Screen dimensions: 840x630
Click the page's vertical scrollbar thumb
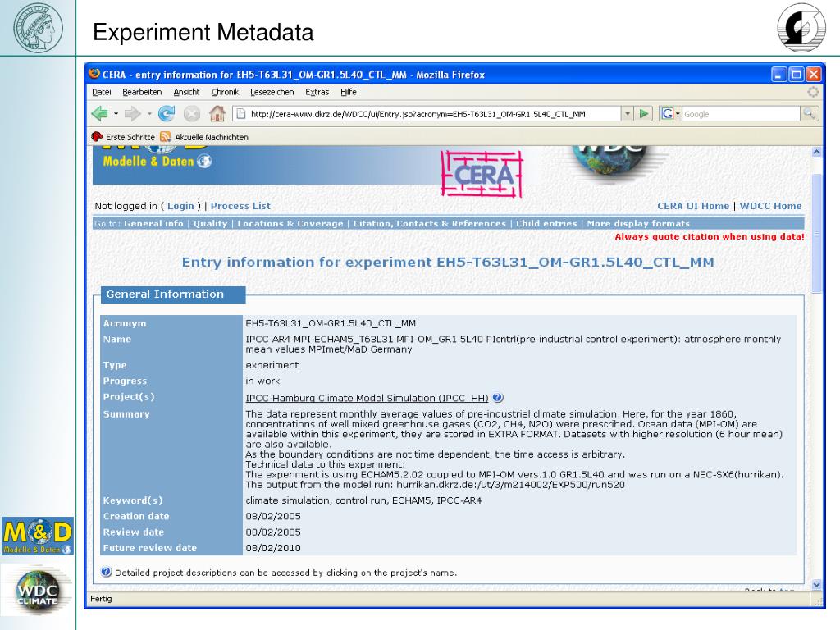pyautogui.click(x=816, y=234)
